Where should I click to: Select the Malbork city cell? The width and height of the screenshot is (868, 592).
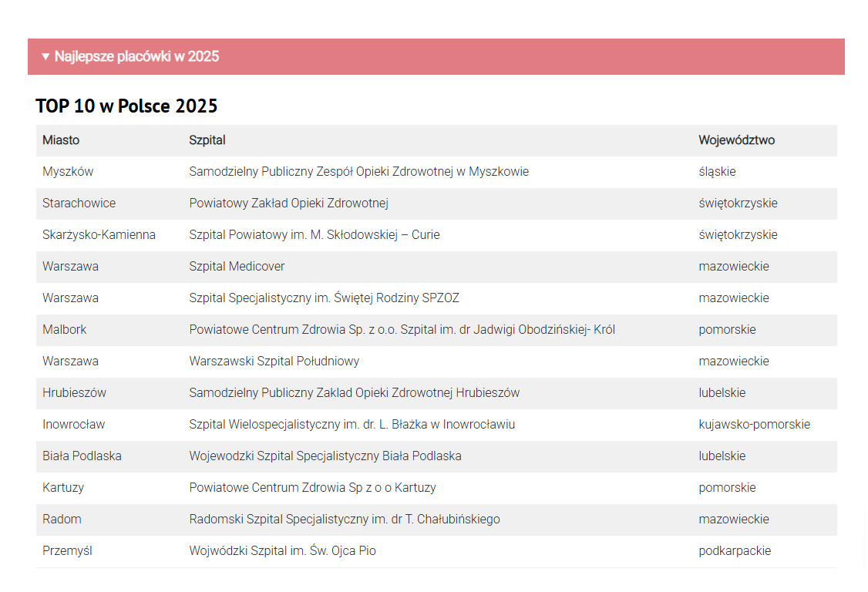[65, 330]
